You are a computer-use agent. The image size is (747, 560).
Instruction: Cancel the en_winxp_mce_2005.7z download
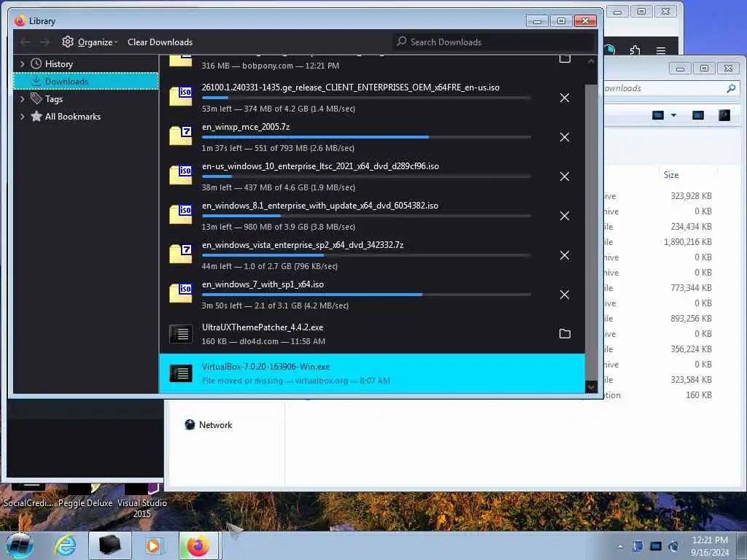[565, 137]
